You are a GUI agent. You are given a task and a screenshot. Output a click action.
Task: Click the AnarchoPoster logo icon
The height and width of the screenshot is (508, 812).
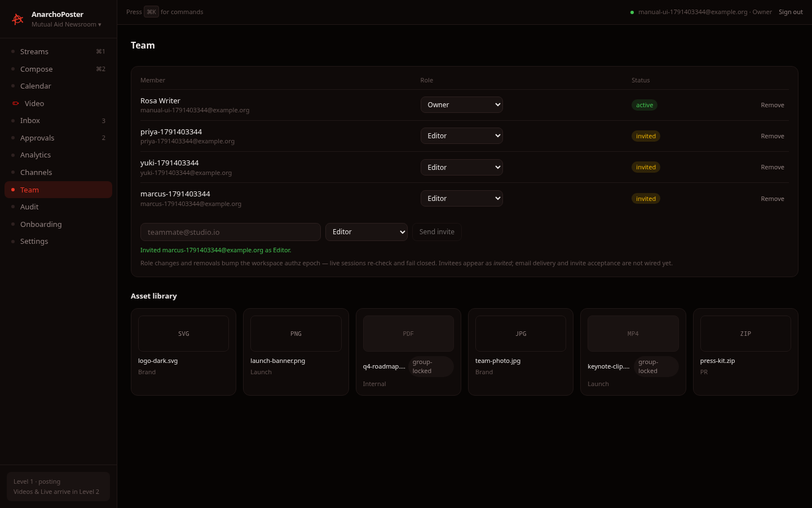point(17,19)
